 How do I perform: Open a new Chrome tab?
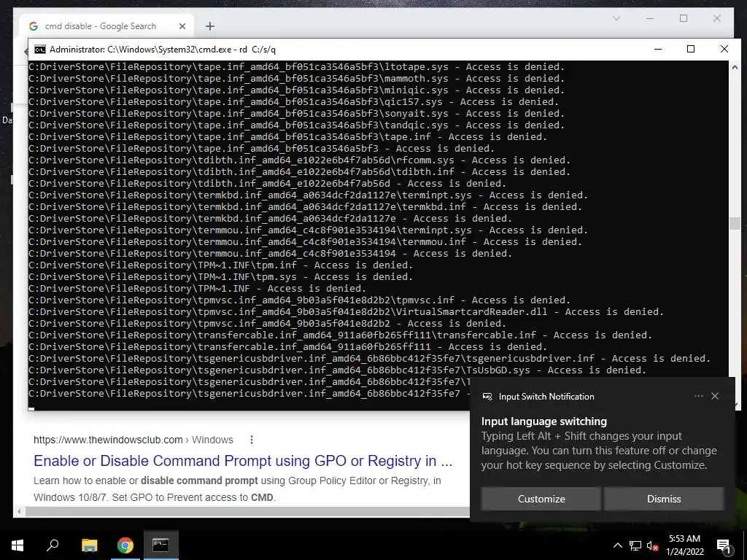click(210, 26)
